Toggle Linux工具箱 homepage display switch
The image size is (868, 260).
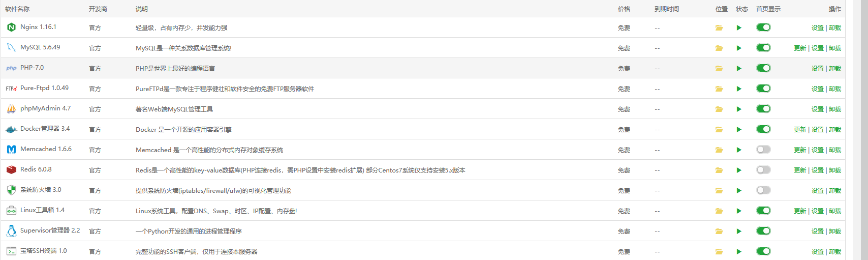[763, 211]
